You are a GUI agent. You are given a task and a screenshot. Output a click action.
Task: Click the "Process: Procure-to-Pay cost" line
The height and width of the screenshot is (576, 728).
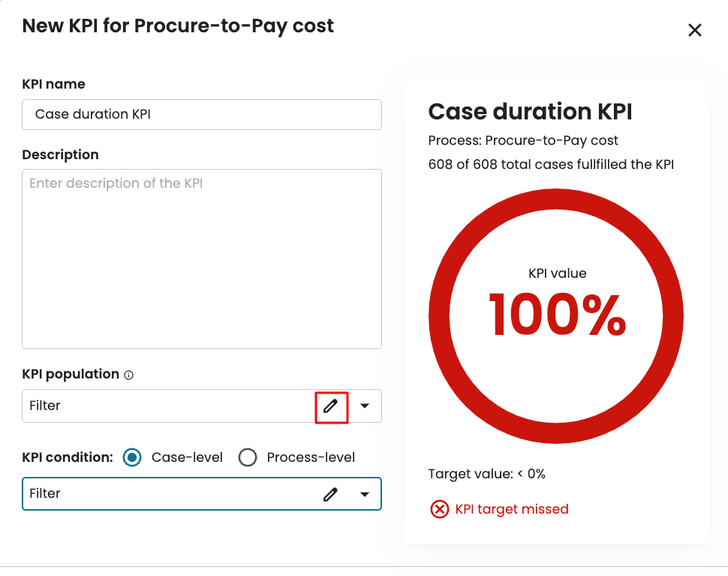coord(523,140)
